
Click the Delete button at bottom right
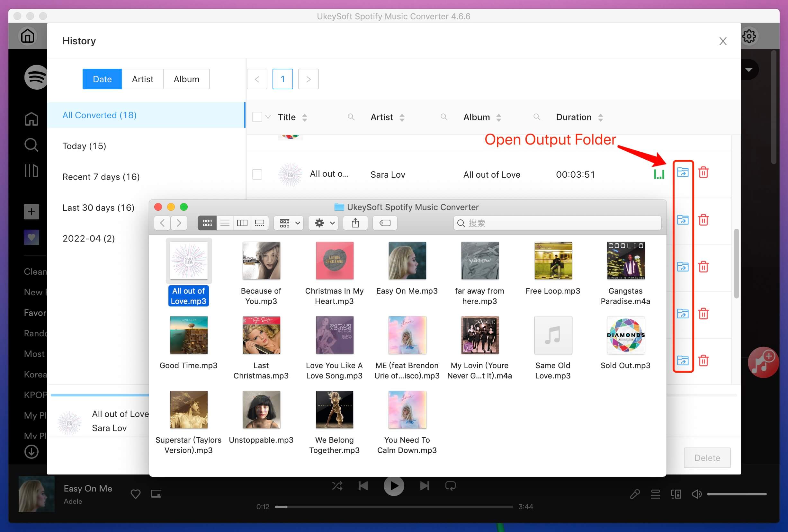pos(707,457)
